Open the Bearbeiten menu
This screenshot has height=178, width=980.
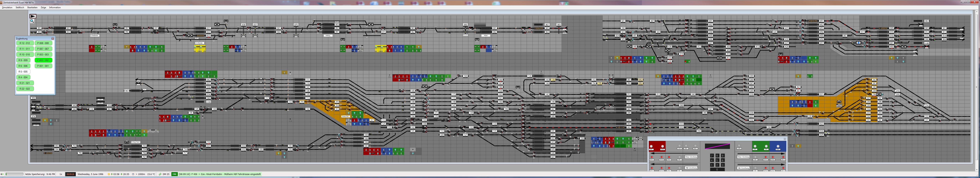tap(32, 7)
